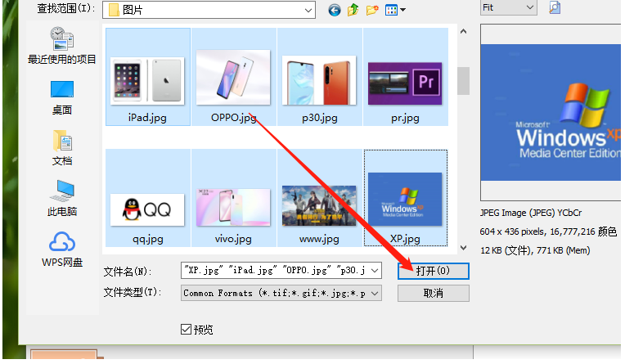This screenshot has width=625, height=364.
Task: Click the file list scrollbar thumb
Action: point(463,81)
